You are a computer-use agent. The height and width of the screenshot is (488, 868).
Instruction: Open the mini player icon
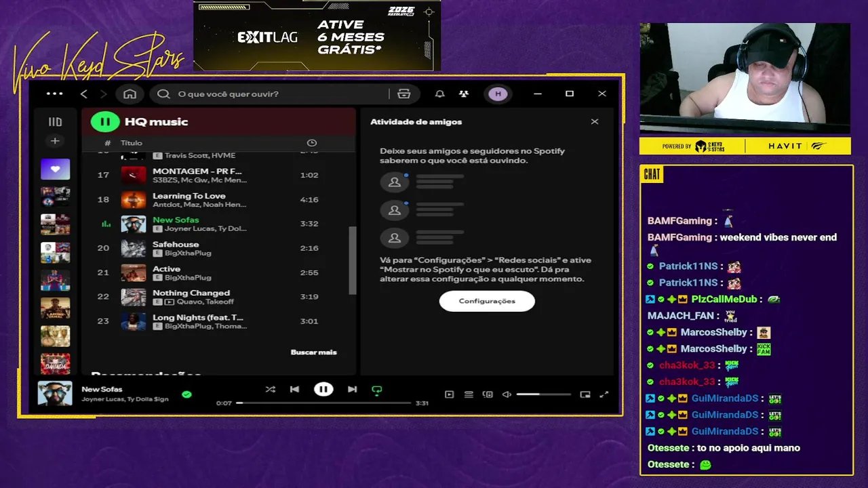[x=585, y=394]
